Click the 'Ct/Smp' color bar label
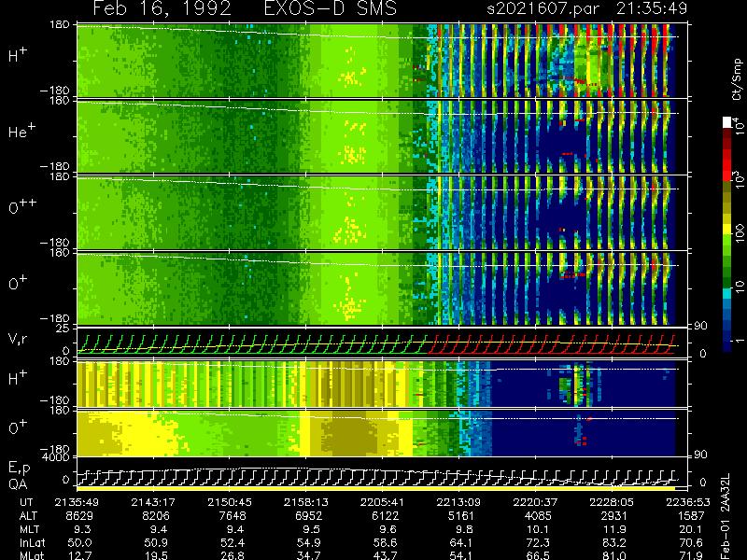The height and width of the screenshot is (560, 747). point(737,79)
